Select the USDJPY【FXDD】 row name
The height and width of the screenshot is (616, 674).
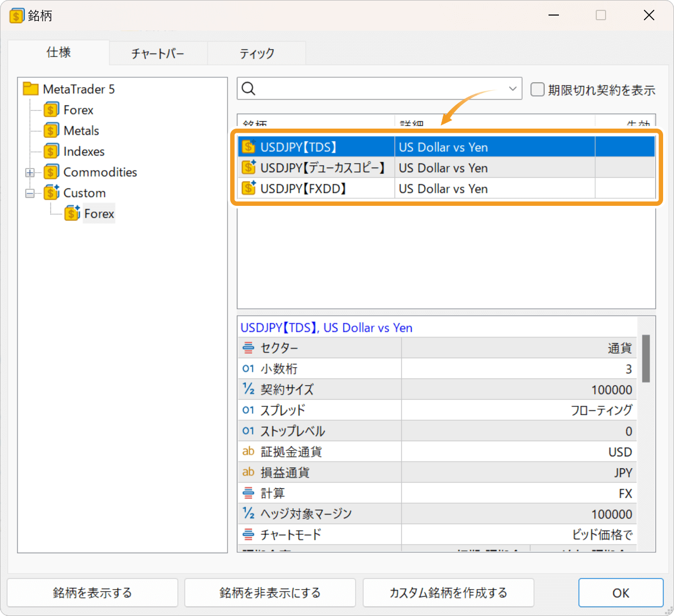coord(303,189)
